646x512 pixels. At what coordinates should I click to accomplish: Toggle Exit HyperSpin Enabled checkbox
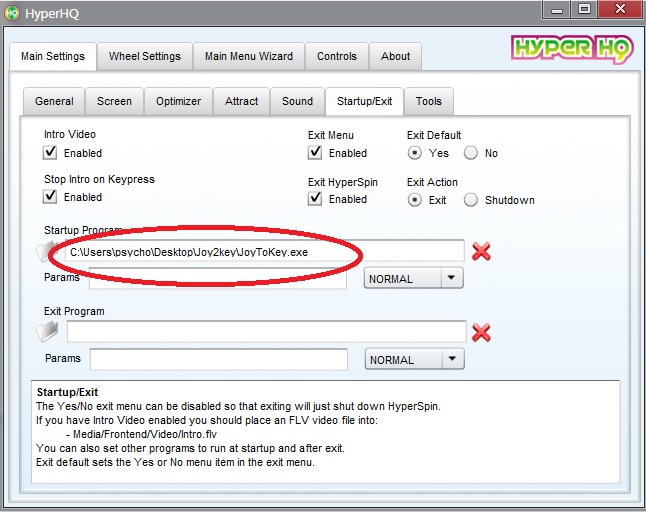315,199
